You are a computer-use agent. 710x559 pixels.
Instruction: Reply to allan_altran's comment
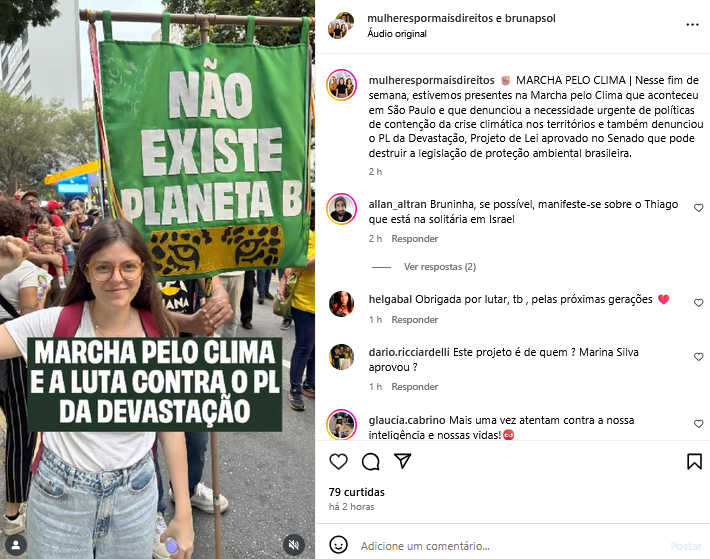pyautogui.click(x=415, y=239)
